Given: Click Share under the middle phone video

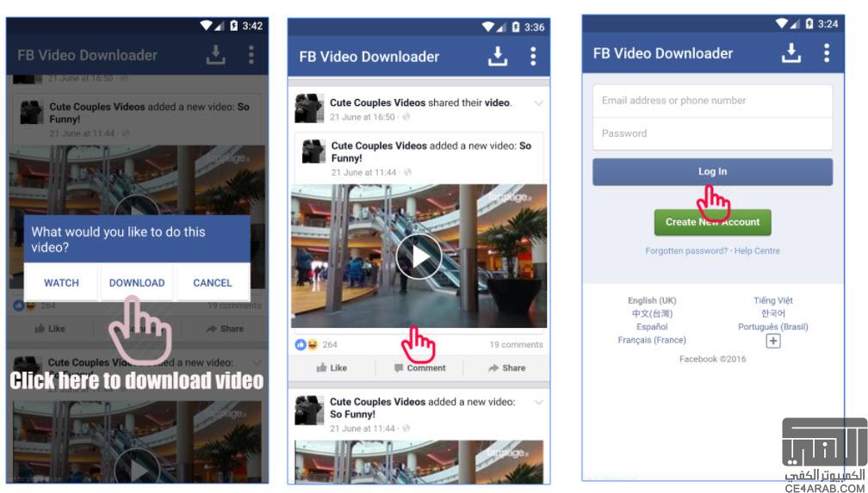Looking at the screenshot, I should click(506, 368).
